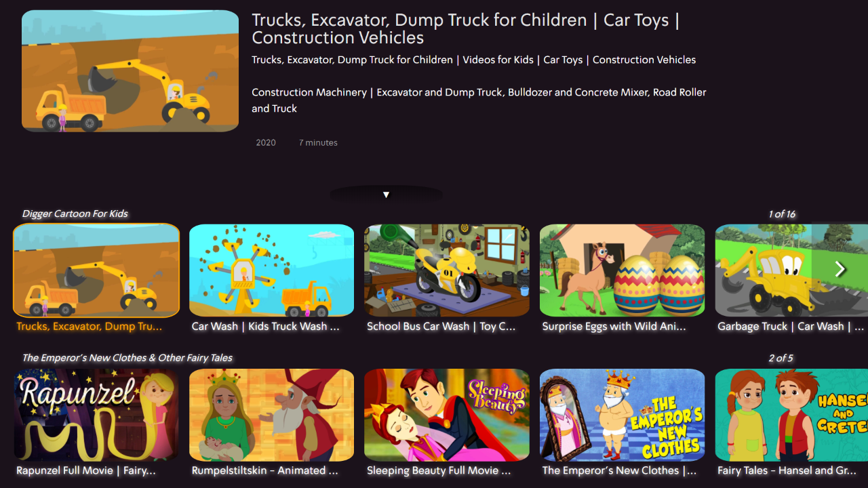Viewport: 868px width, 488px height.
Task: Click the Digger Cartoon For Kids heading
Action: (x=75, y=213)
